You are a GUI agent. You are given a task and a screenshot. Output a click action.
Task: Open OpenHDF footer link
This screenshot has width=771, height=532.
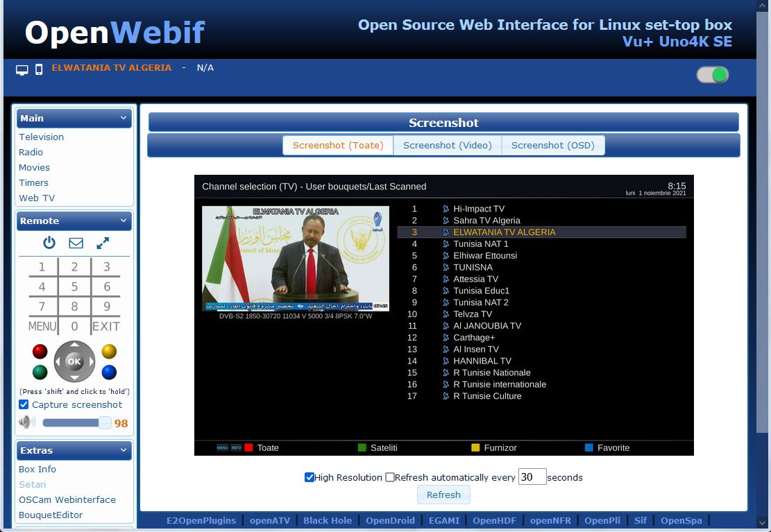[x=495, y=520]
